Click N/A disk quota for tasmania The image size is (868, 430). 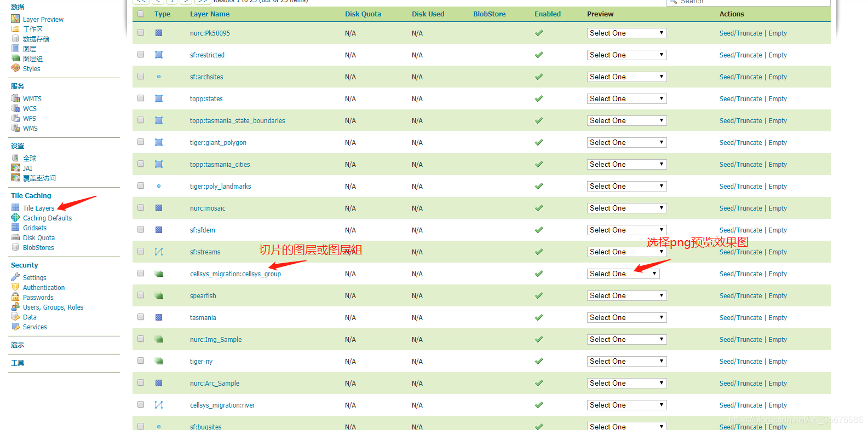point(350,318)
